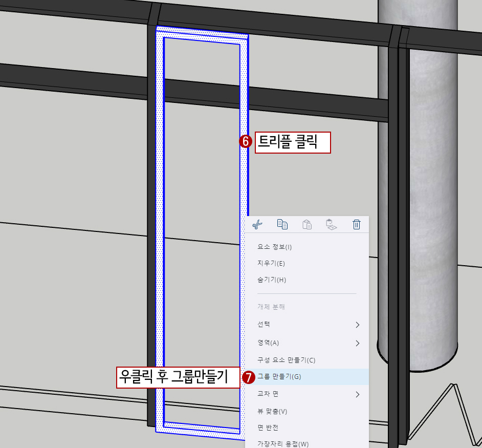Choose 구성 요소 만들기(C)
The height and width of the screenshot is (448, 482).
pos(307,360)
